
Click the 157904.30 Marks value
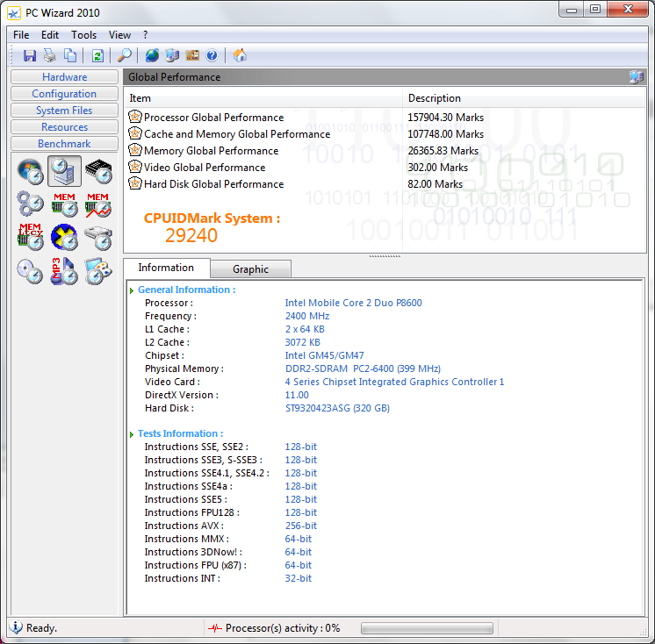446,118
